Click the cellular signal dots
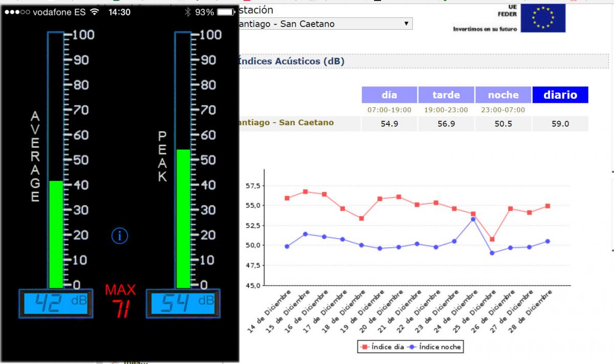Viewport: 614px width, 364px height. 17,12
